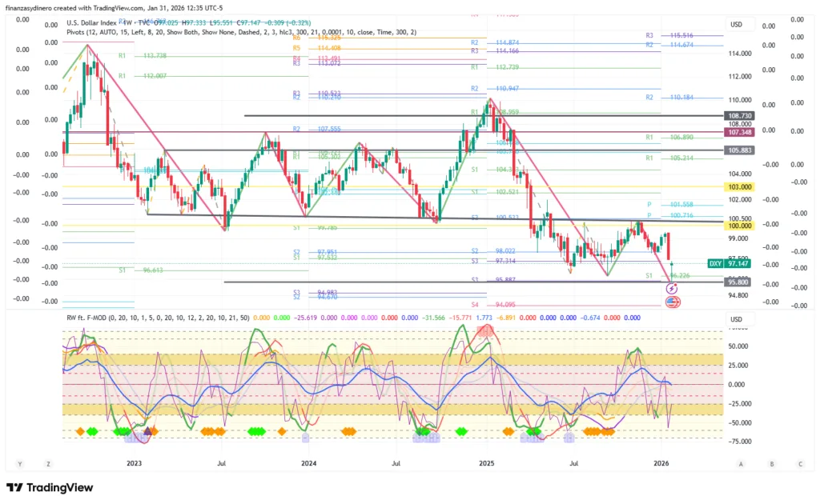This screenshot has height=504, width=820.
Task: Click the US flag economic event icon
Action: coord(673,302)
